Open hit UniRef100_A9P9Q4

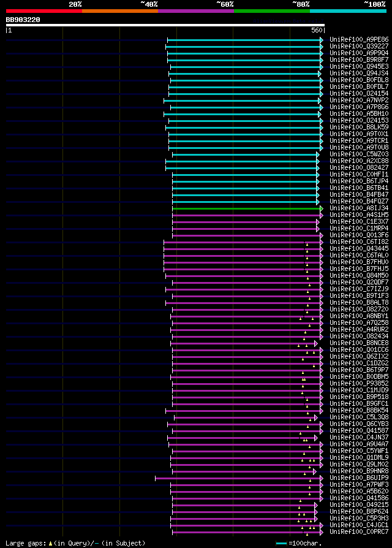coord(359,53)
